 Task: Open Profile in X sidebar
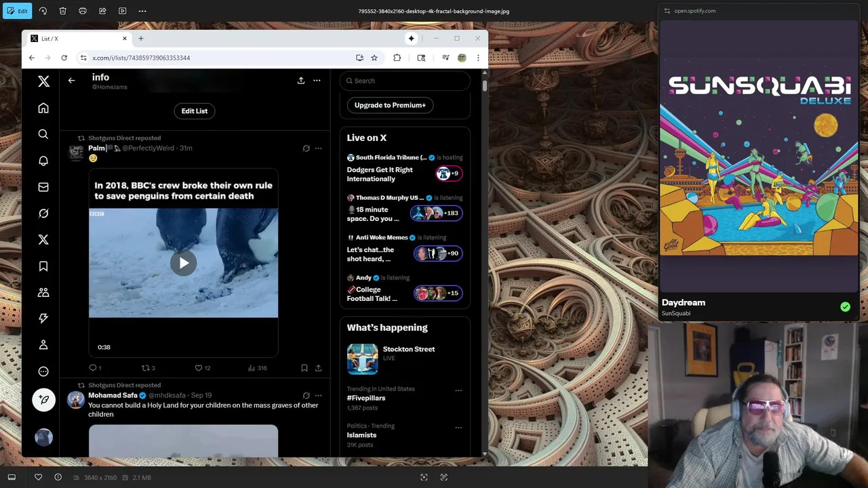click(43, 345)
